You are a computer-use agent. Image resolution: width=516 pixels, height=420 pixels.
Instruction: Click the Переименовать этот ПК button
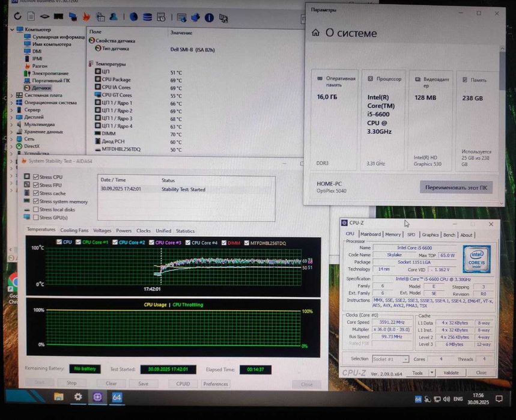pyautogui.click(x=456, y=187)
